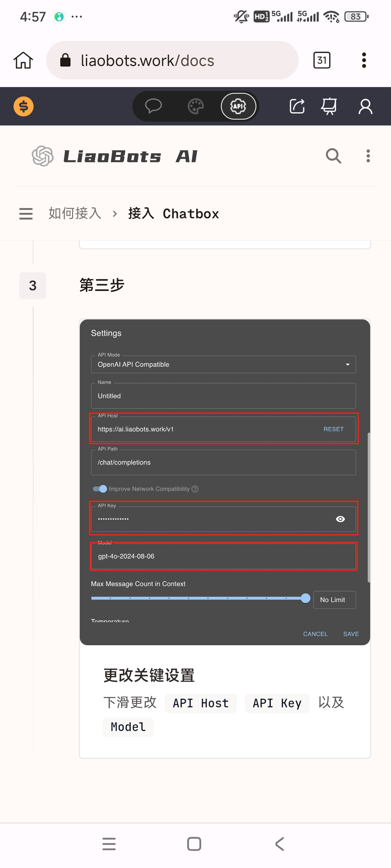Tap the Android recent apps button

tap(109, 844)
